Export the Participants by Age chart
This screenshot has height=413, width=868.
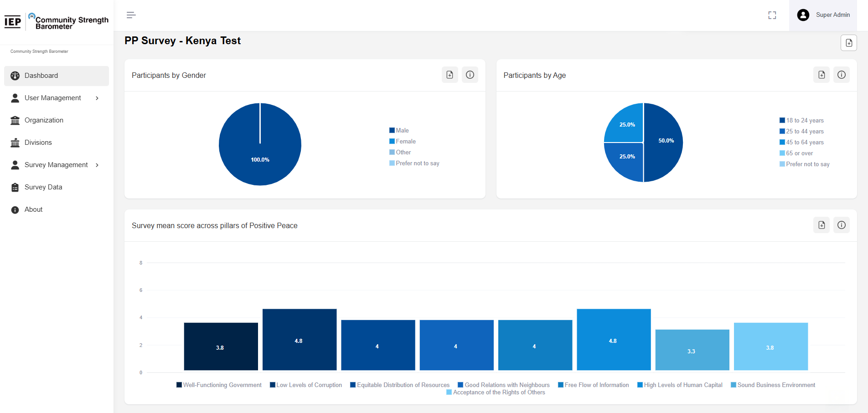821,75
